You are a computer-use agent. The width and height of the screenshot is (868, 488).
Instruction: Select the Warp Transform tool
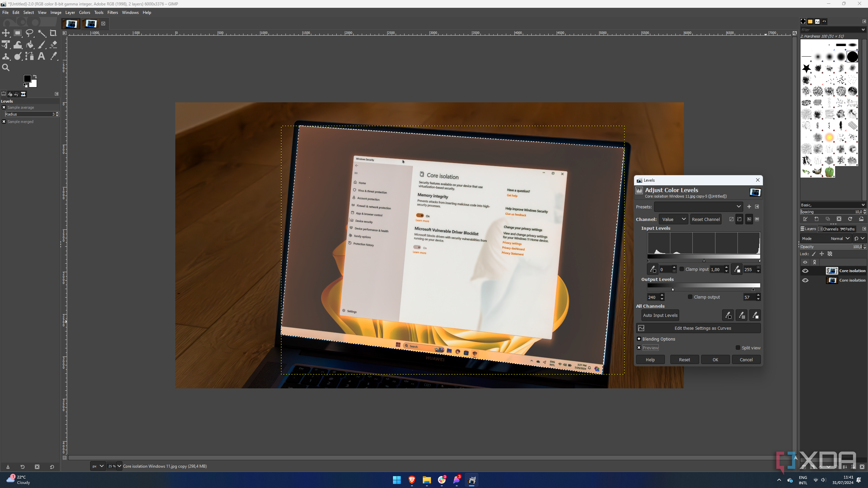tap(18, 44)
